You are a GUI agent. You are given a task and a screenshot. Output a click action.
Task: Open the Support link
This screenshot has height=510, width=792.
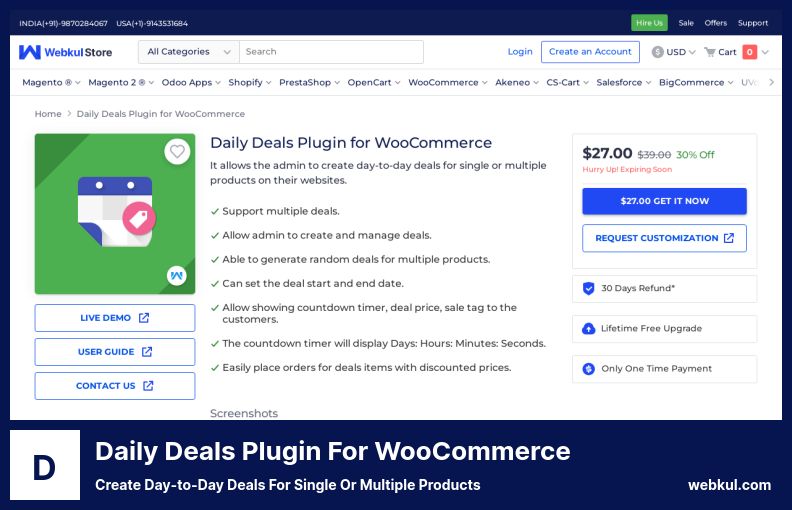753,23
